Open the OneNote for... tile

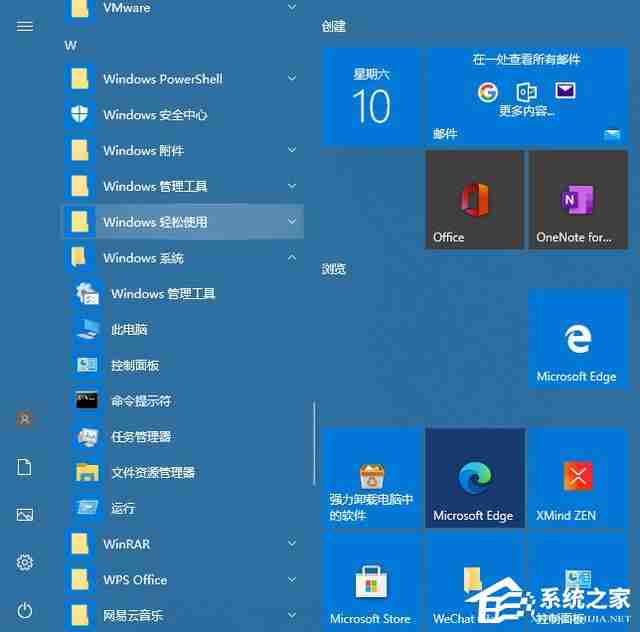[x=578, y=200]
